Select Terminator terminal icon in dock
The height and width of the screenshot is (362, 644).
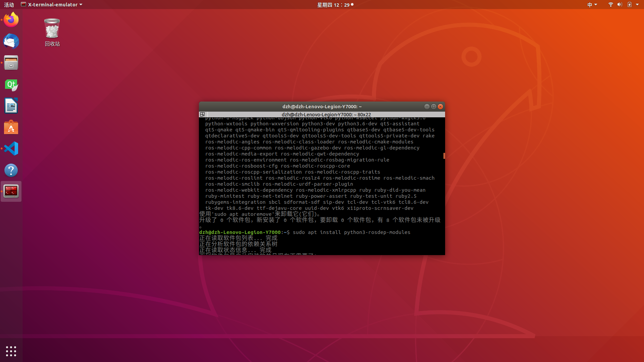pos(11,191)
